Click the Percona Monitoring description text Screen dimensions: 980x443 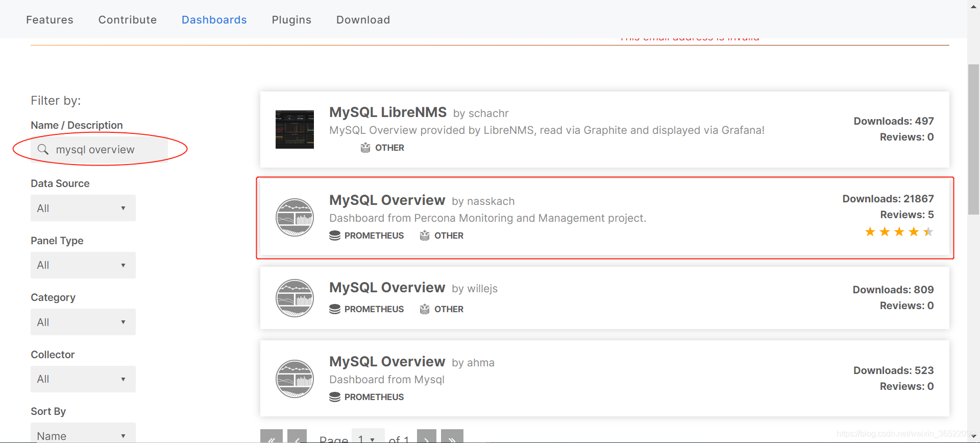[487, 218]
